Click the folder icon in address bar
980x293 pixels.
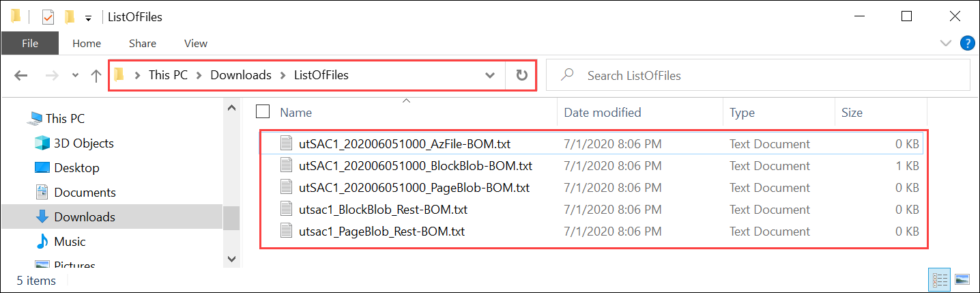pyautogui.click(x=119, y=75)
